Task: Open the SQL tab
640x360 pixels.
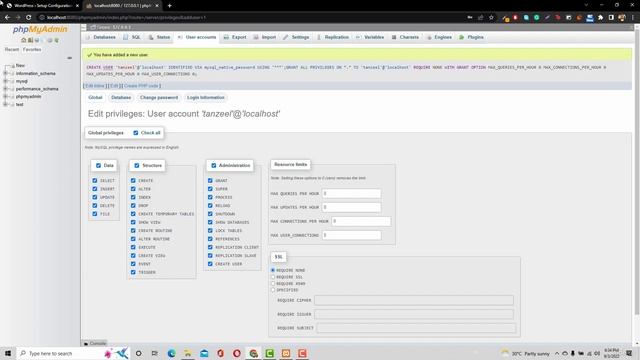Action: (132, 37)
